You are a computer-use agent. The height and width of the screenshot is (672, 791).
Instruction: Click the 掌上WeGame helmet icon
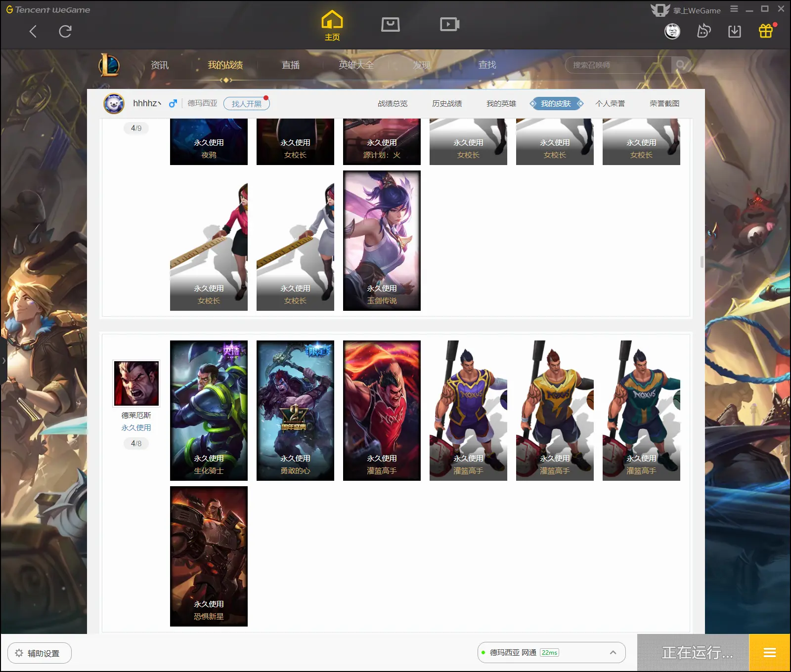click(660, 9)
